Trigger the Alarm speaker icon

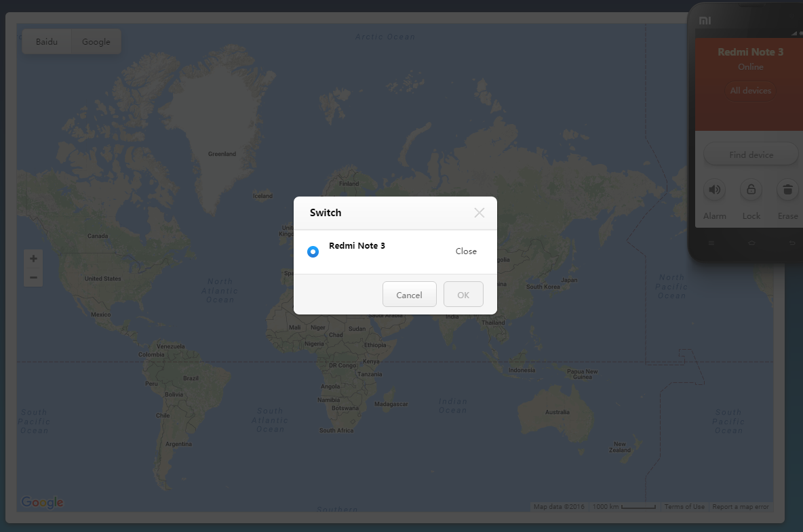(x=714, y=190)
